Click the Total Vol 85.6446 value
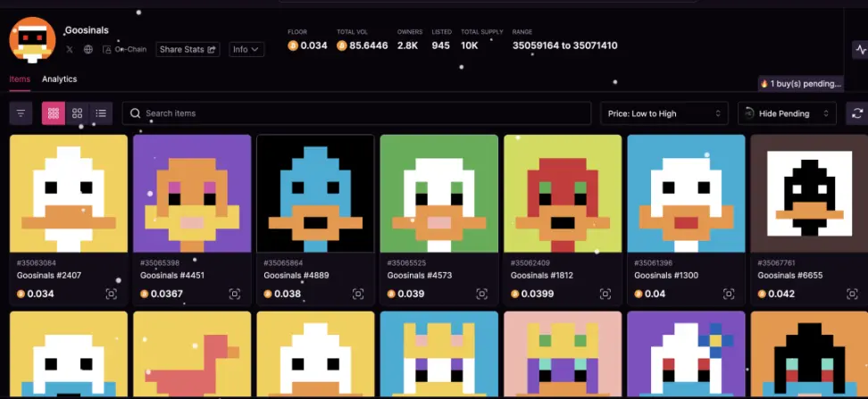The image size is (868, 399). tap(362, 46)
